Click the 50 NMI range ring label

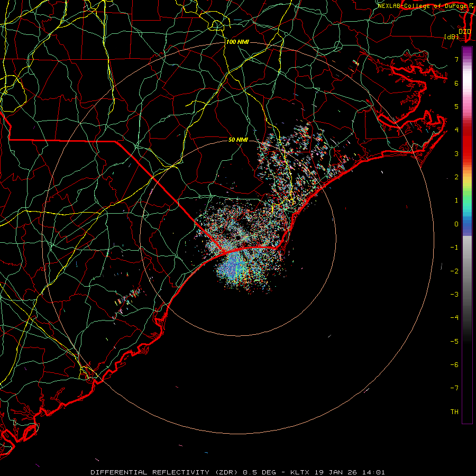238,140
